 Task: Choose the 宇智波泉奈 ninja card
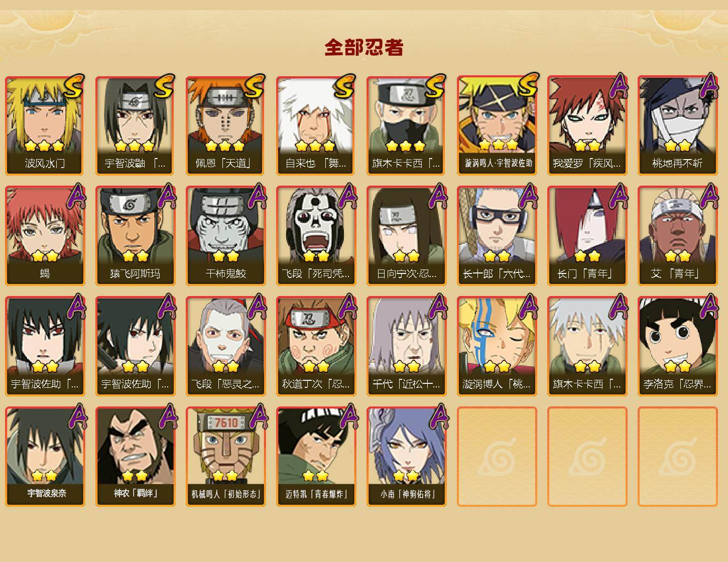[45, 457]
